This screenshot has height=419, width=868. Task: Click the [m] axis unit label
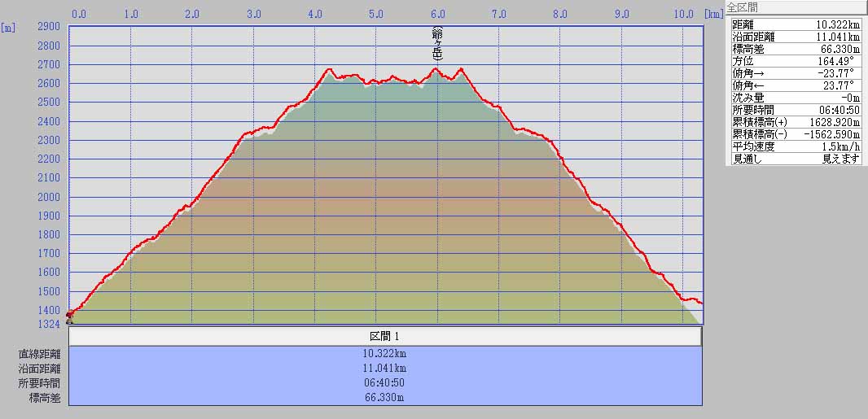8,28
